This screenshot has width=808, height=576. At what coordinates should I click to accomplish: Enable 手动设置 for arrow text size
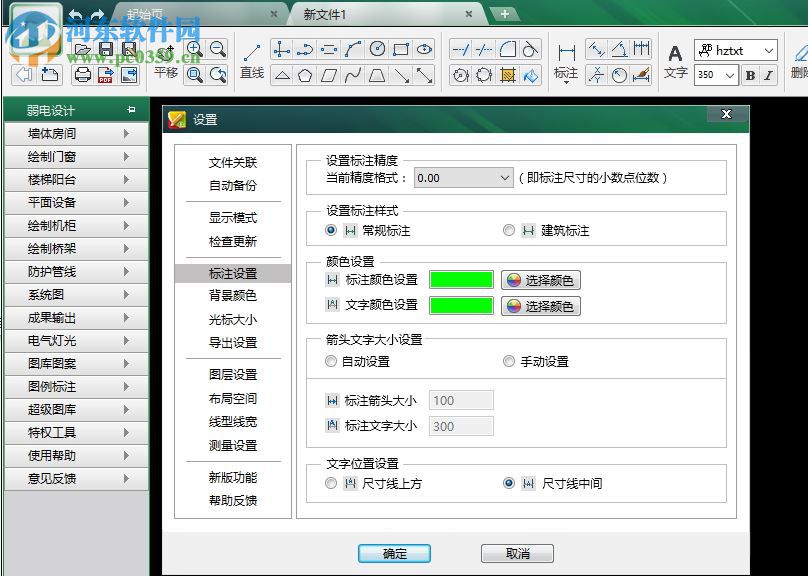(508, 361)
